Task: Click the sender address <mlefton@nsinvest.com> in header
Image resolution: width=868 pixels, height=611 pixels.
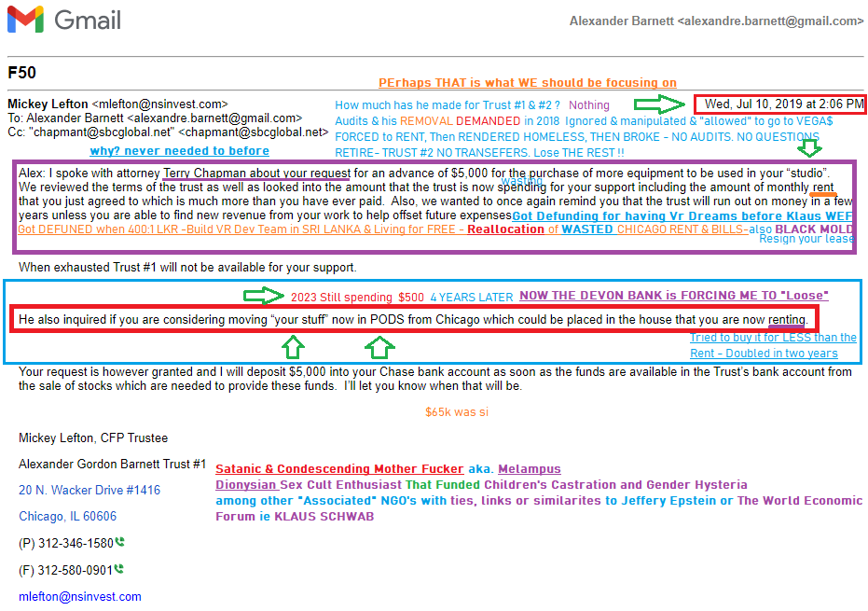Action: [x=160, y=104]
